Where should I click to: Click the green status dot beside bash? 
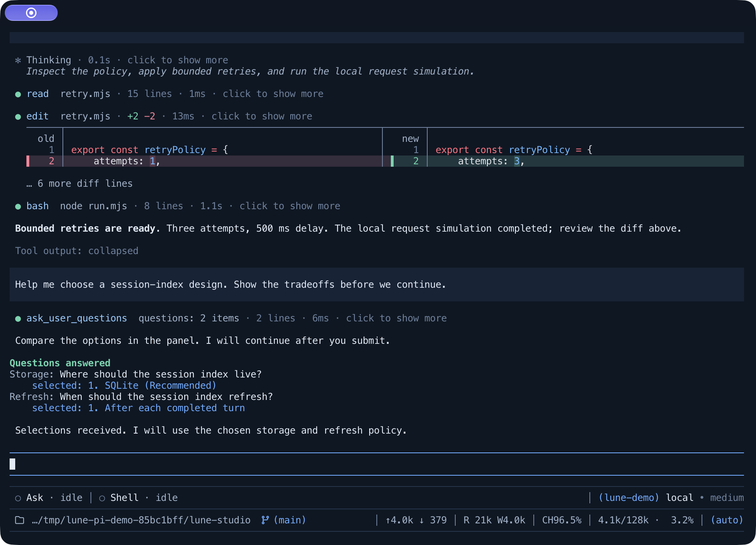(18, 207)
